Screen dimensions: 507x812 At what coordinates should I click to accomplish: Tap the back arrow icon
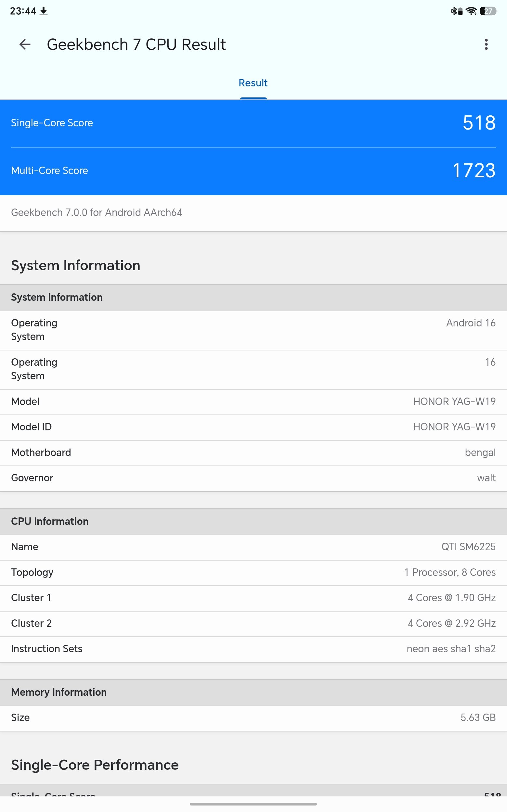(x=25, y=44)
